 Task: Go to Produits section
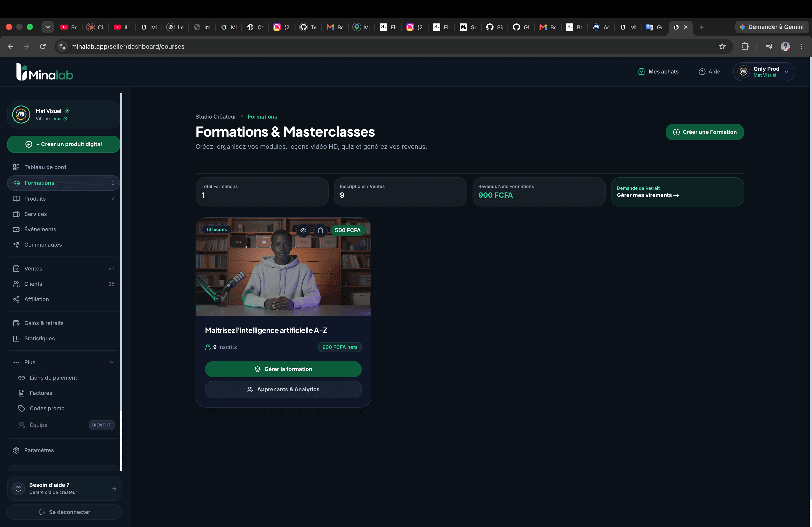pyautogui.click(x=63, y=199)
